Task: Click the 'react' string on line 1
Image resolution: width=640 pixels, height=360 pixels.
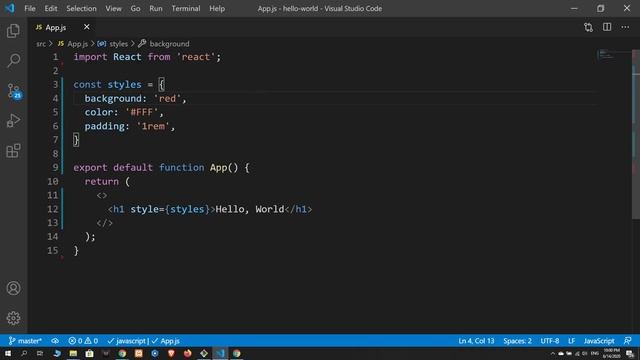Action: click(x=196, y=57)
